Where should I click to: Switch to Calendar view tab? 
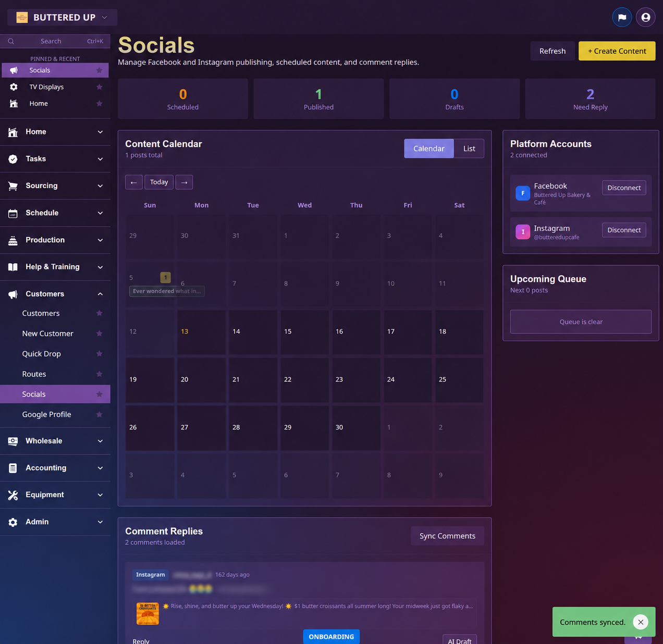429,148
